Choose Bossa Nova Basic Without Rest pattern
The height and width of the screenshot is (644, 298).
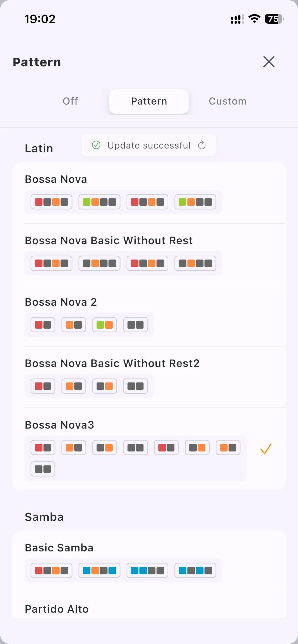tap(149, 254)
